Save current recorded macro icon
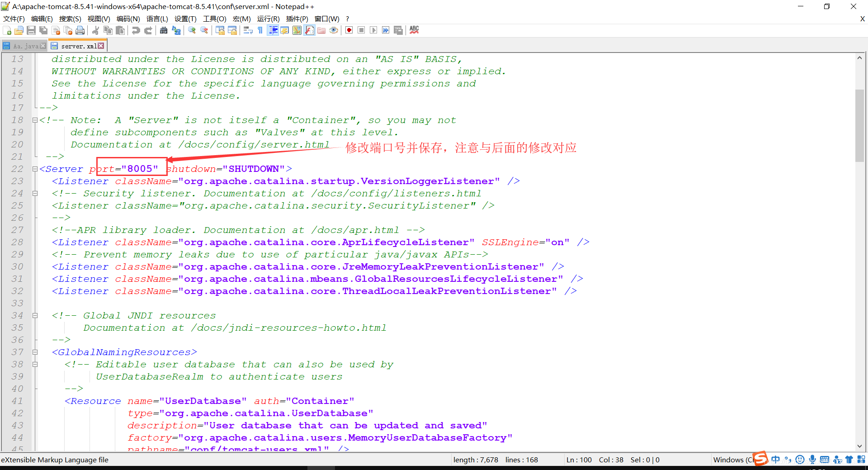The width and height of the screenshot is (868, 470). [x=398, y=30]
